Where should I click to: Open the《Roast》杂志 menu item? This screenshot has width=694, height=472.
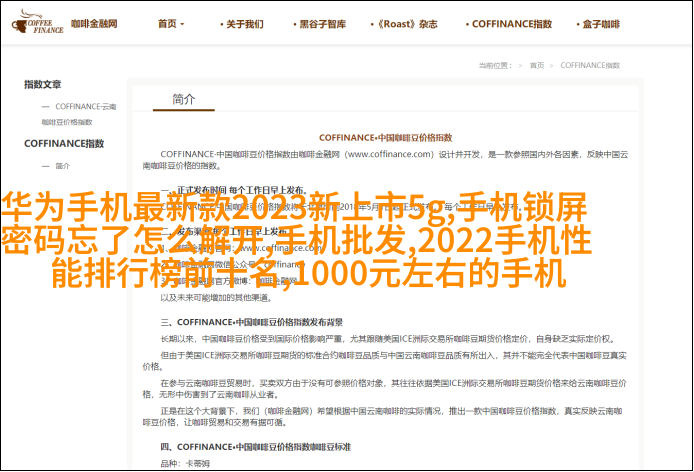pos(404,24)
